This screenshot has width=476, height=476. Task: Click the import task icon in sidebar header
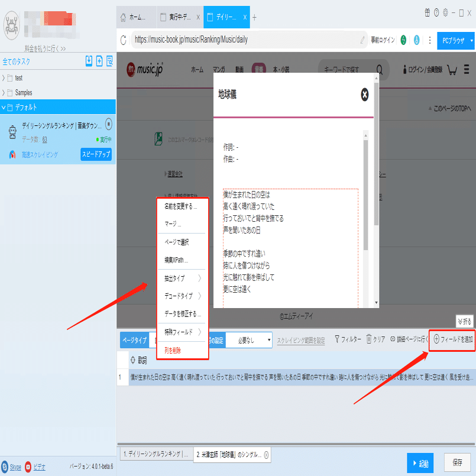[x=89, y=61]
